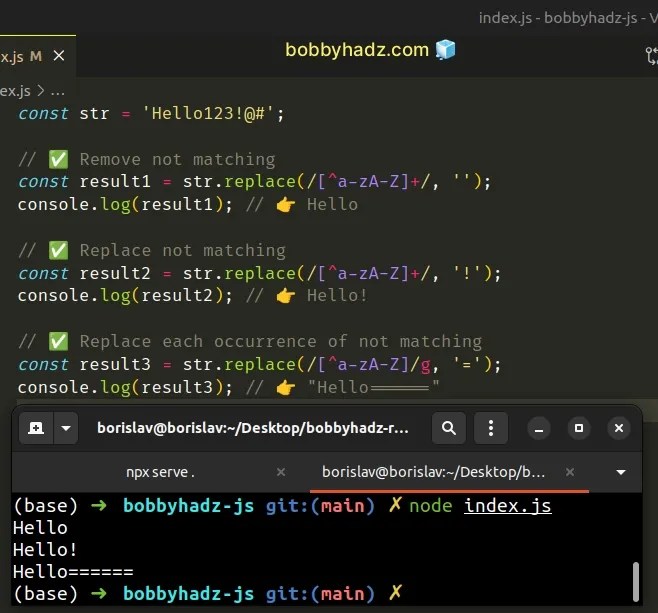This screenshot has height=613, width=658.
Task: Maximize the terminal window
Action: 579,428
